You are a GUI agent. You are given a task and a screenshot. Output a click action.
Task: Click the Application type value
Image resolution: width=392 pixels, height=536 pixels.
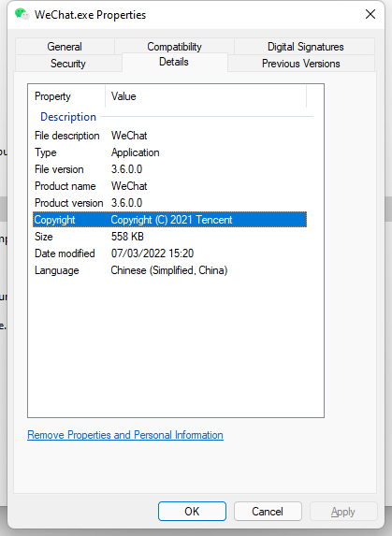[136, 152]
